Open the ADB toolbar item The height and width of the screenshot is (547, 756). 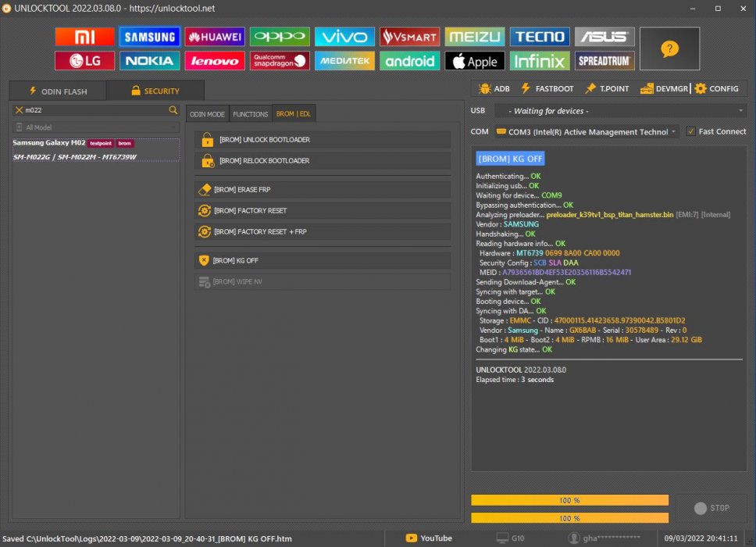tap(494, 89)
